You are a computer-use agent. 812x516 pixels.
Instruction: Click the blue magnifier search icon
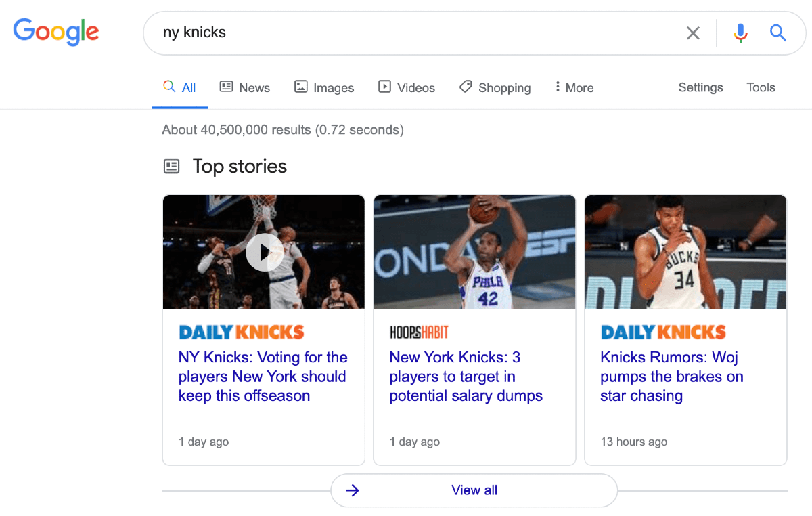[778, 33]
